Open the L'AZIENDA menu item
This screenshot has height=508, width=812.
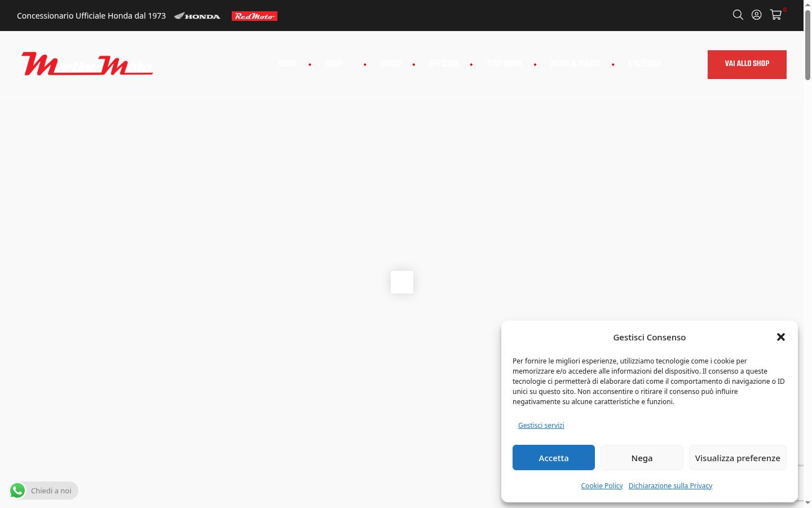(x=645, y=64)
